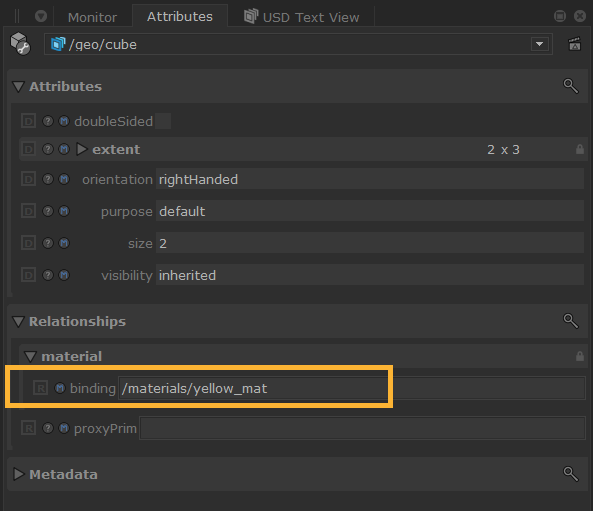The image size is (593, 511).
Task: Click the help icon next to orientation
Action: (48, 179)
